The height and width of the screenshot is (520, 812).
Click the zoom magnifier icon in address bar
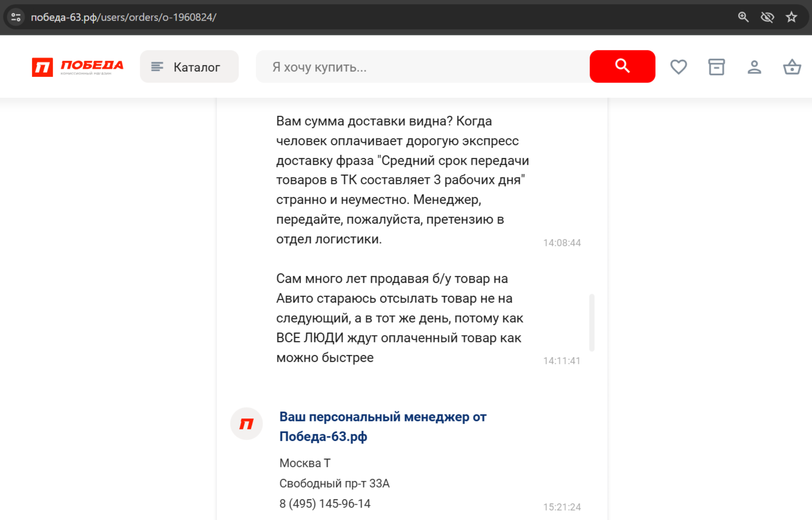tap(743, 17)
